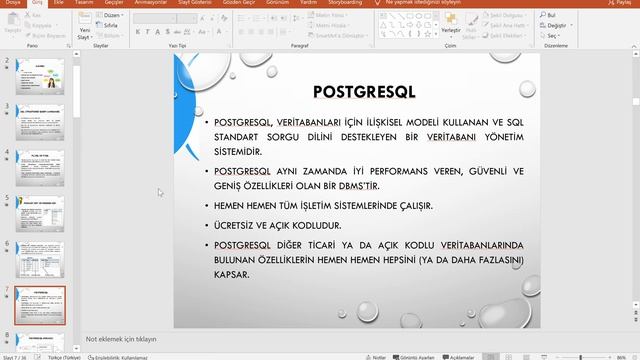Select the star shape in gallery
The height and width of the screenshot is (360, 640).
point(427,34)
